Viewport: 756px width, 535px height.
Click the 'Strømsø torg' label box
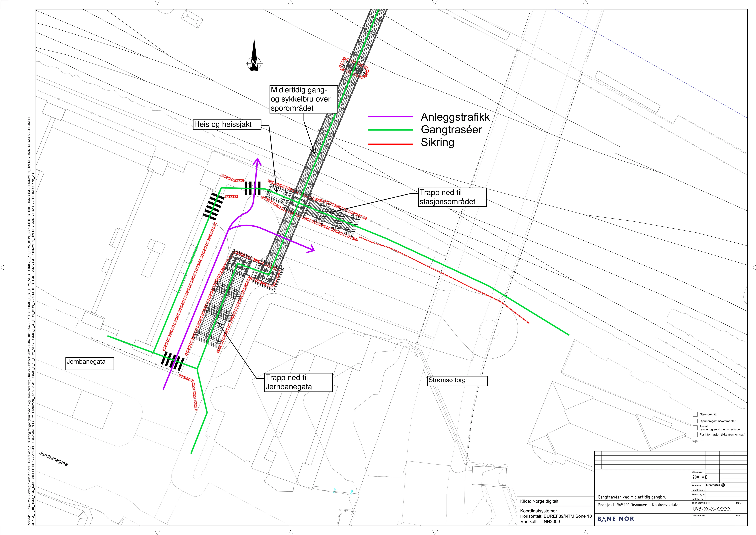(457, 381)
